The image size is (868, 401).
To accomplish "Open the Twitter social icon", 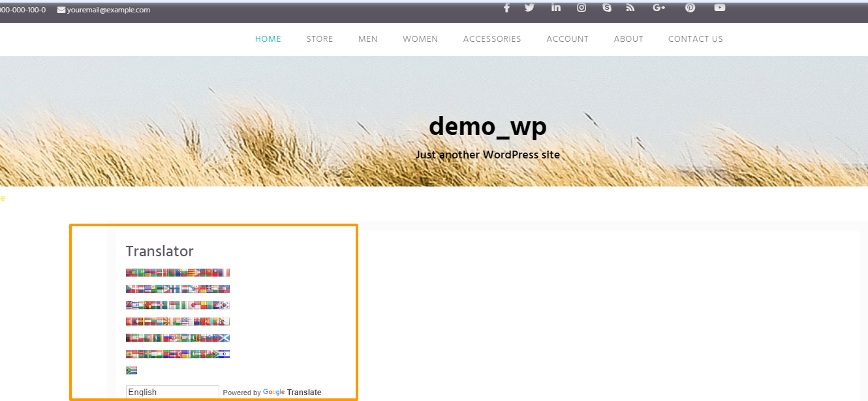I will [x=529, y=8].
